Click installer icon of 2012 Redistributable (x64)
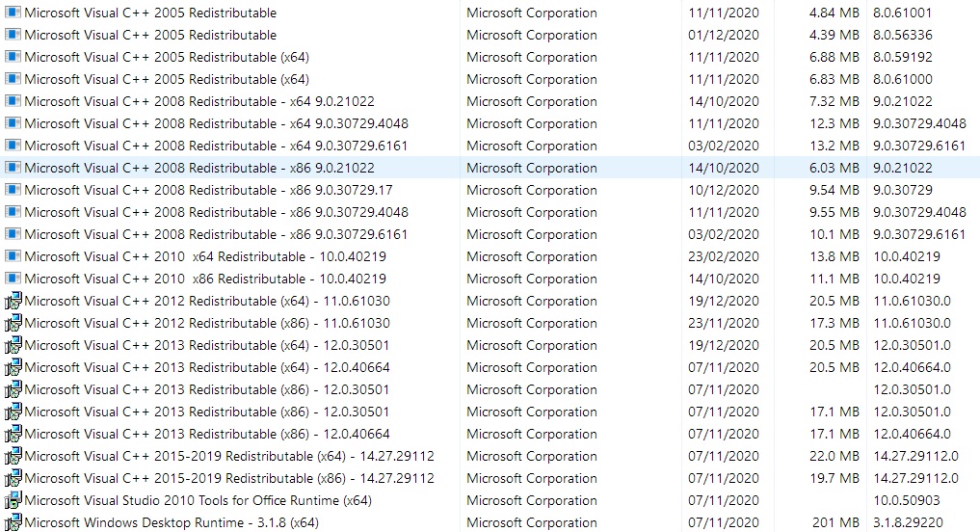The width and height of the screenshot is (980, 532). pyautogui.click(x=13, y=301)
